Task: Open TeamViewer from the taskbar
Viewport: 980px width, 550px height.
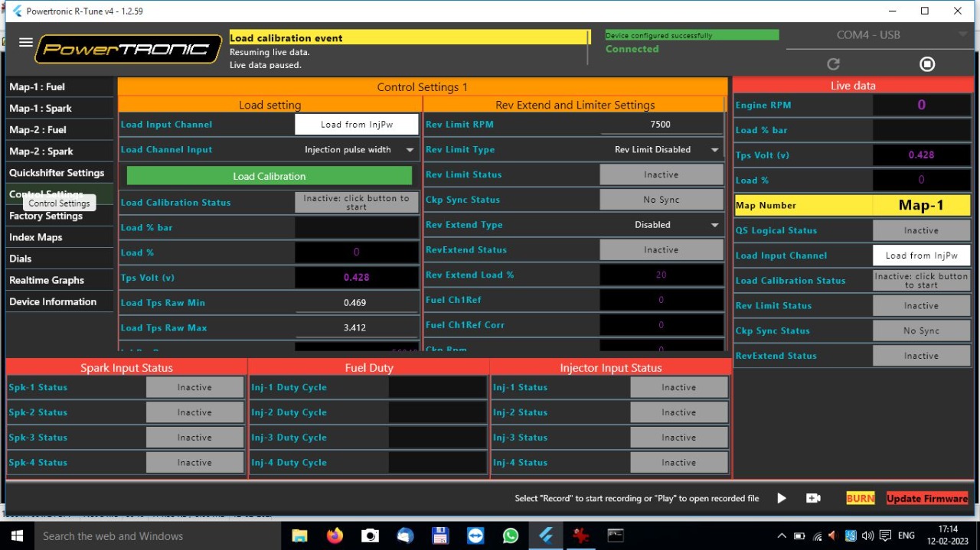Action: click(475, 535)
